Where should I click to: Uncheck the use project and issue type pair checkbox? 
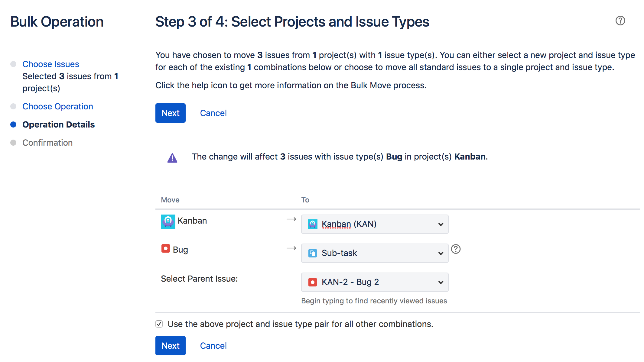pyautogui.click(x=159, y=324)
